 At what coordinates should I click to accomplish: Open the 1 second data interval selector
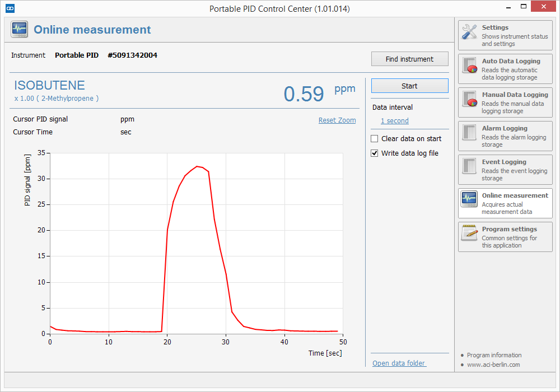(395, 120)
